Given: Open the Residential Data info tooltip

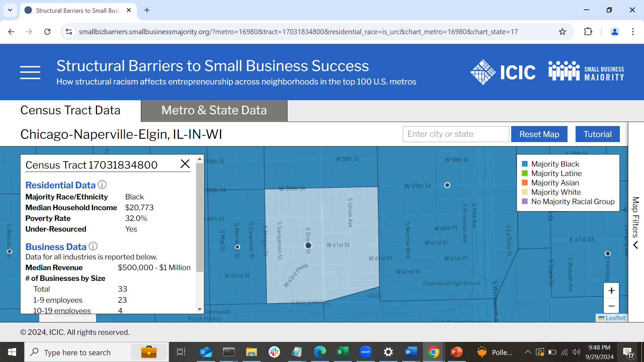Looking at the screenshot, I should [102, 184].
